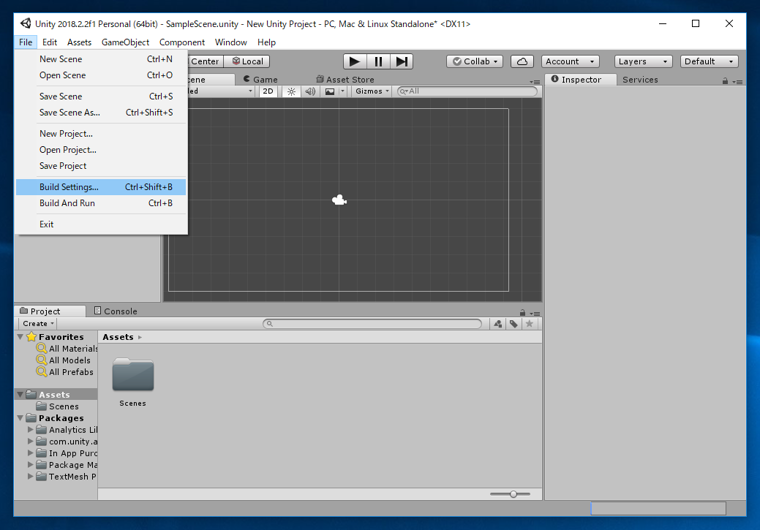Select All Materials favorite
The image size is (760, 530).
pos(67,349)
